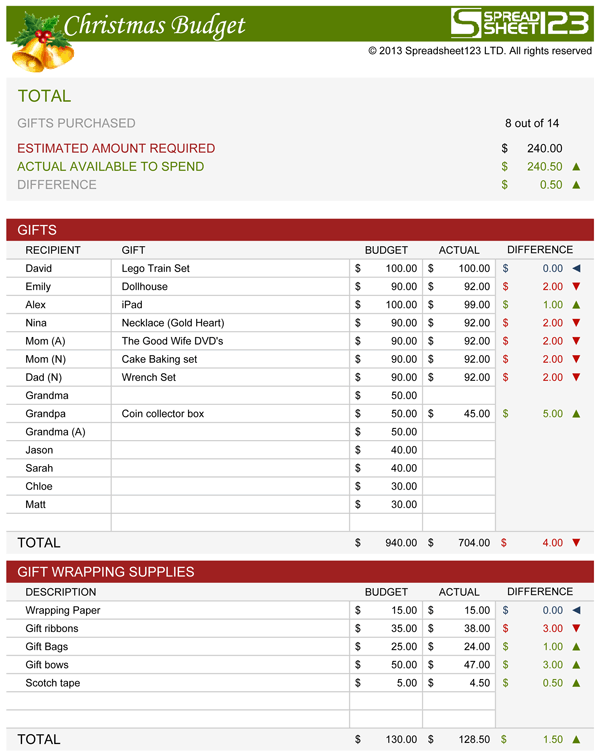Image resolution: width=600 pixels, height=756 pixels.
Task: Click the red down arrow in Mom (N) row
Action: [576, 360]
